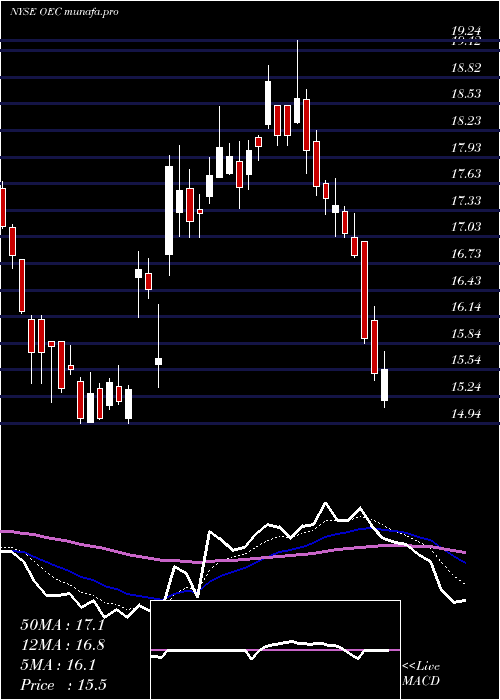
Task: Click the 5MA : 16.1 readout
Action: point(58,665)
